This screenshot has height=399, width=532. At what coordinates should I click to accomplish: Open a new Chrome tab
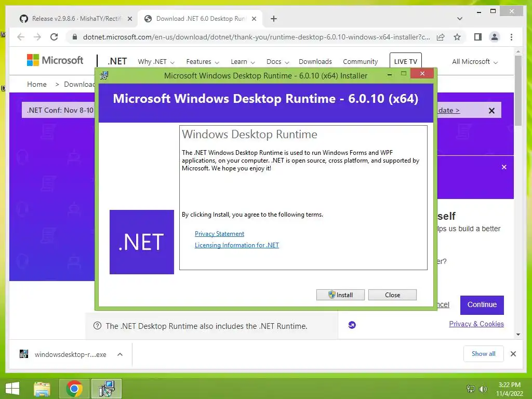(273, 19)
